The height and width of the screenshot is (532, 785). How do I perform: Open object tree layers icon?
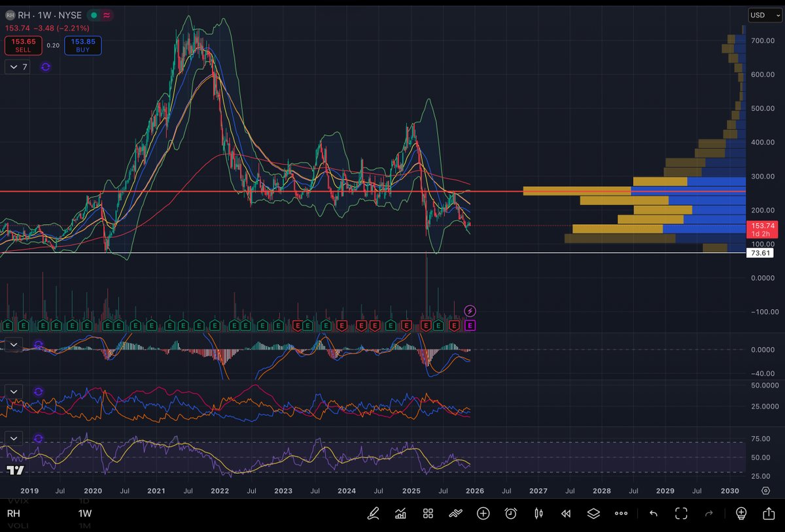click(593, 513)
